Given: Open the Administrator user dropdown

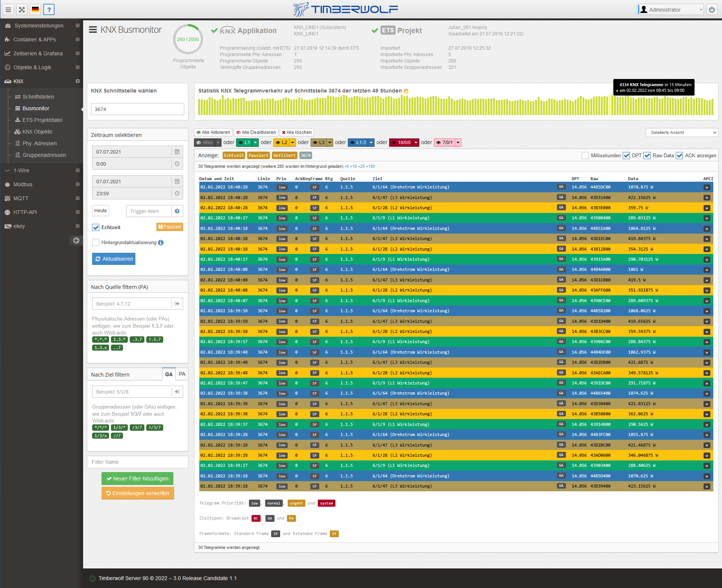Looking at the screenshot, I should coord(670,9).
